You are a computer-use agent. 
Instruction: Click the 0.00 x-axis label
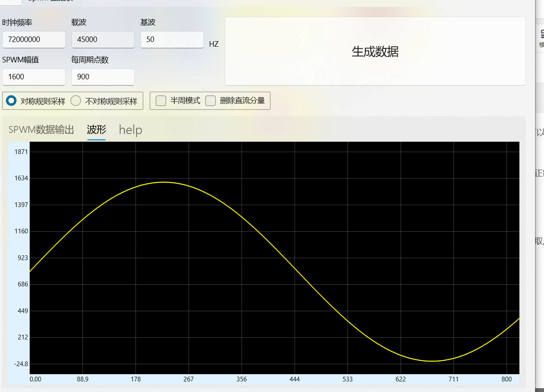click(36, 379)
